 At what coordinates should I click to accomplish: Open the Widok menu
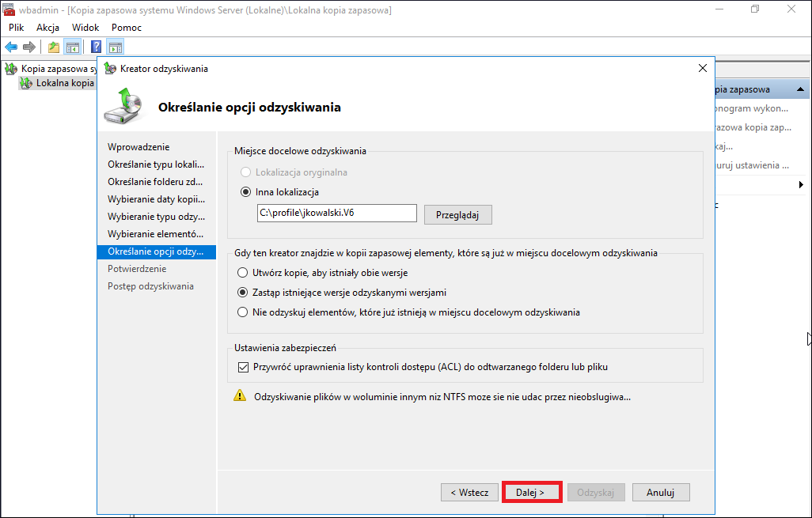[x=85, y=28]
